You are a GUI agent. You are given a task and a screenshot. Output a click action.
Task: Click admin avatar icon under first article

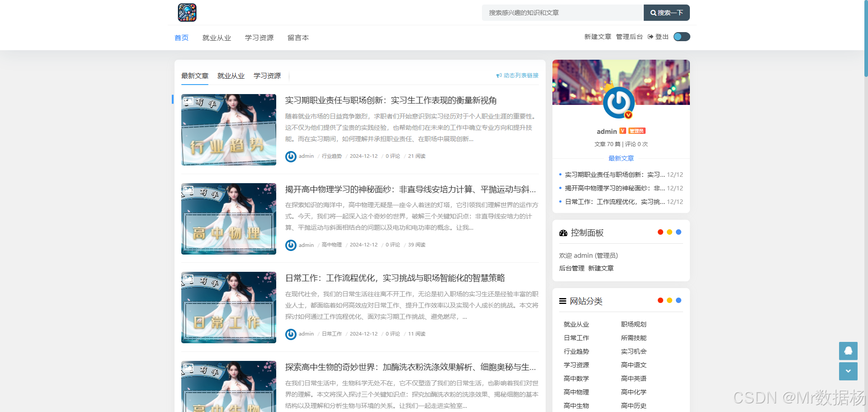pos(291,156)
